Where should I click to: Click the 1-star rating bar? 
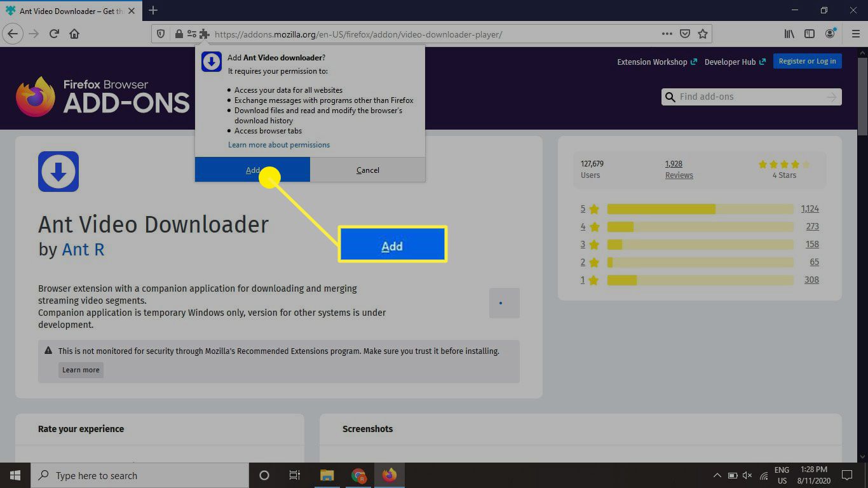[700, 280]
